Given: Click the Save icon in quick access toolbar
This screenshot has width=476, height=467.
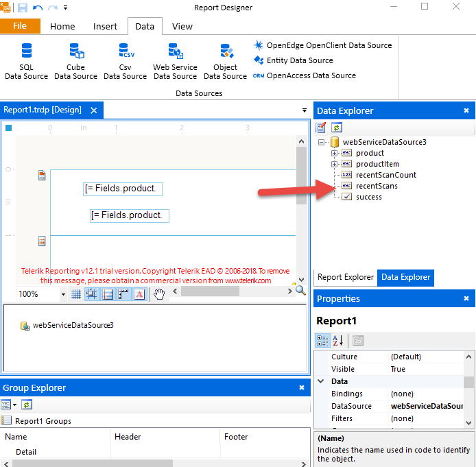Looking at the screenshot, I should coord(23,8).
